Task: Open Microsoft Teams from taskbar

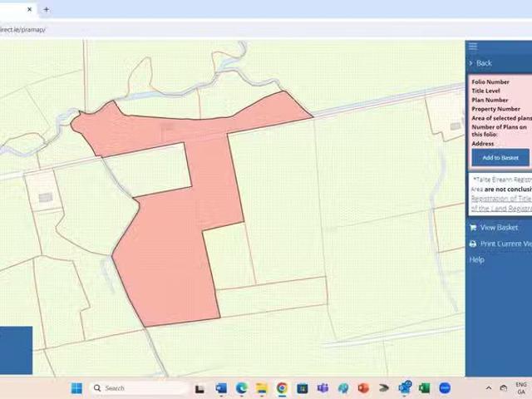Action: coord(323,388)
